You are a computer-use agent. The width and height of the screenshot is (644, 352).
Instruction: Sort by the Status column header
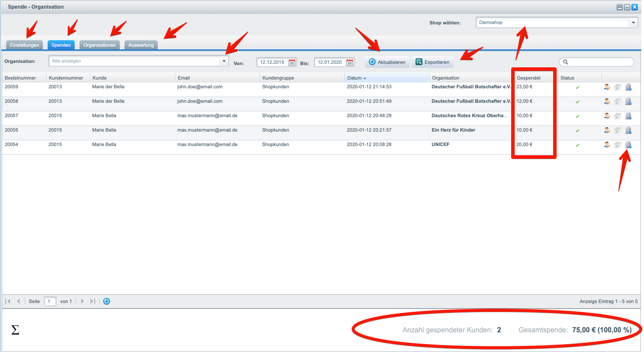tap(579, 78)
